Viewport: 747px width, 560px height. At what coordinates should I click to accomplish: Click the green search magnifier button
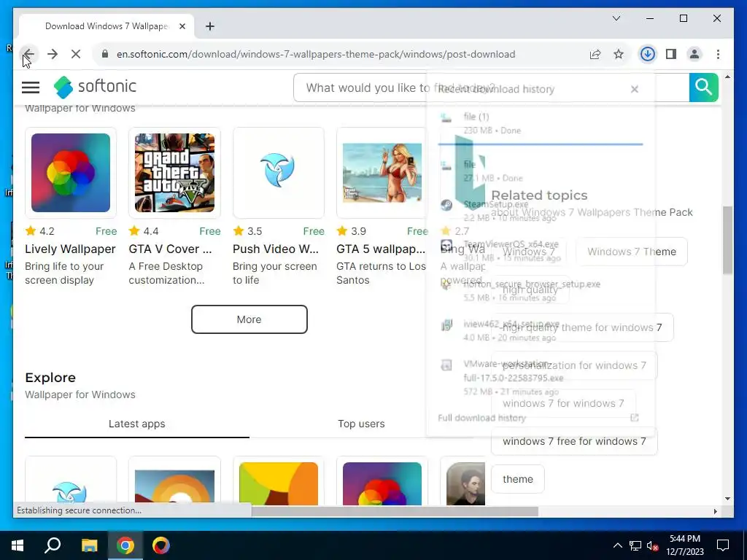tap(704, 87)
